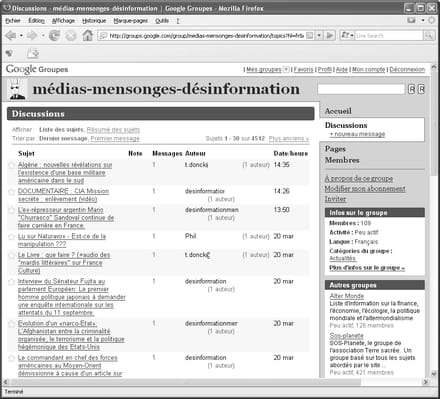Open the Lu sur Naturavox topic

[62, 240]
